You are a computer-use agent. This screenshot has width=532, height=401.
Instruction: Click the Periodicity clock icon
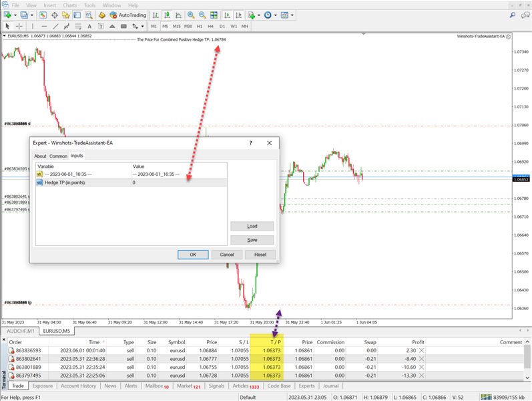pos(268,15)
